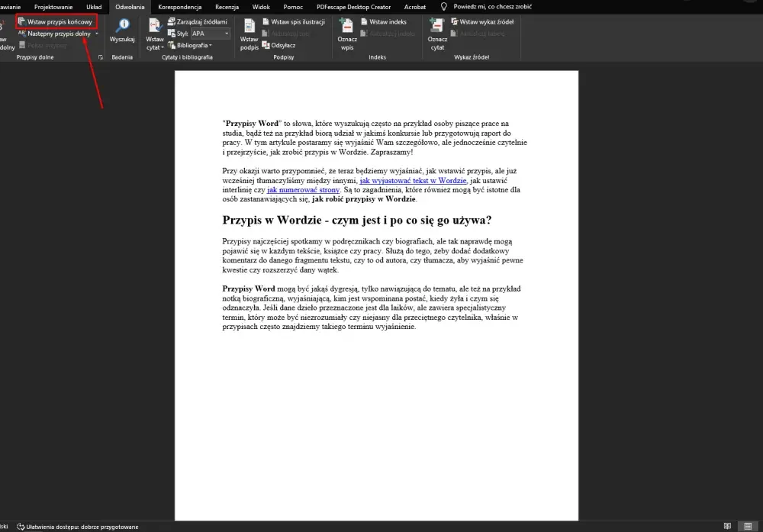This screenshot has width=763, height=532.
Task: Open Zarządzaj źródłami
Action: pos(198,21)
